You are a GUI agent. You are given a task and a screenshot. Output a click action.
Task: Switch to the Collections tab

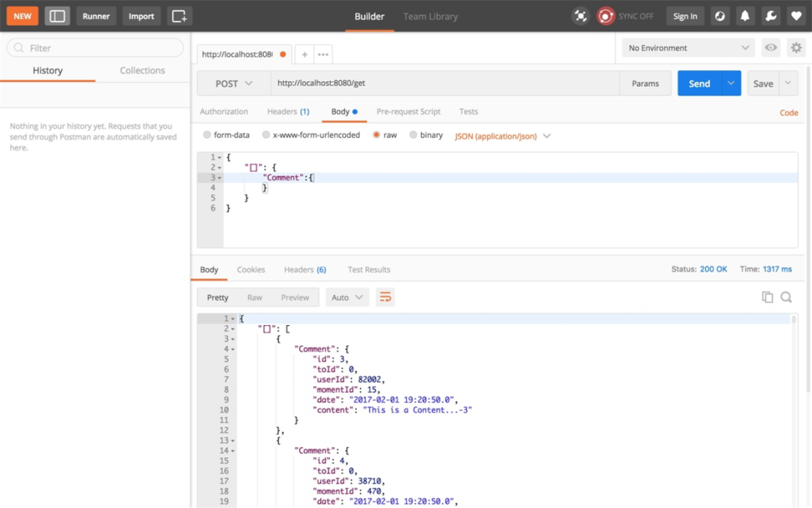pyautogui.click(x=142, y=71)
